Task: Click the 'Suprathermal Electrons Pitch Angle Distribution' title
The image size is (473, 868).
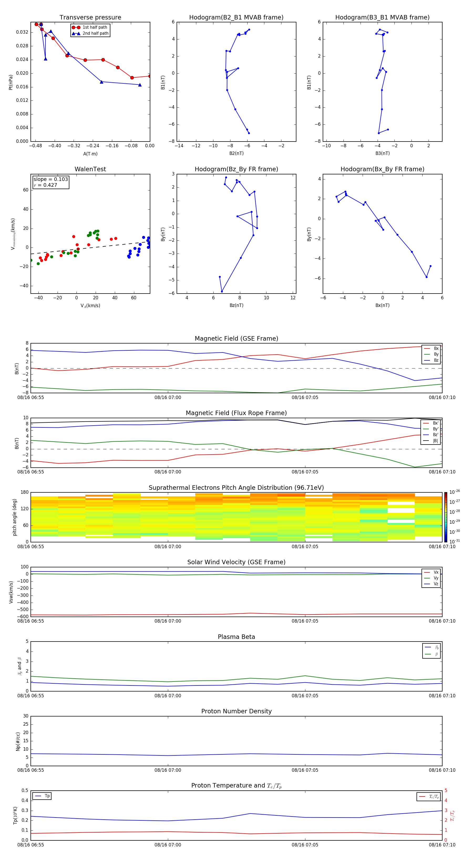Action: coord(236,488)
